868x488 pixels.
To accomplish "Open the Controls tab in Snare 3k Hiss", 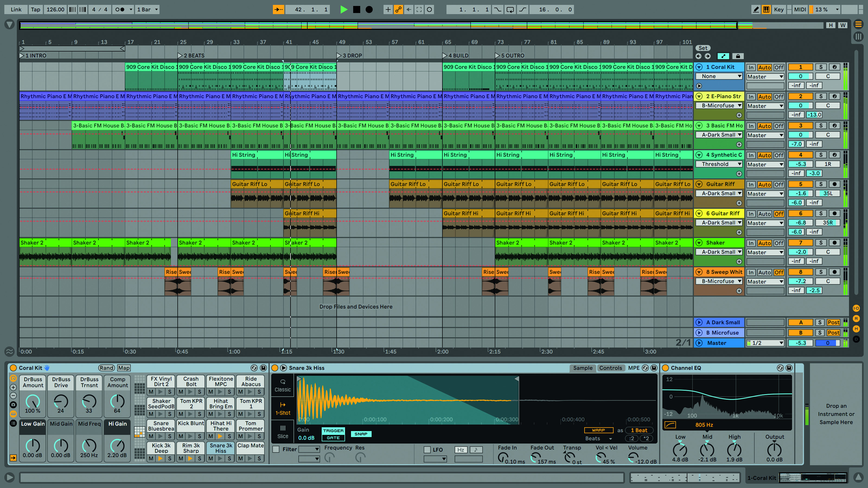I will [611, 368].
